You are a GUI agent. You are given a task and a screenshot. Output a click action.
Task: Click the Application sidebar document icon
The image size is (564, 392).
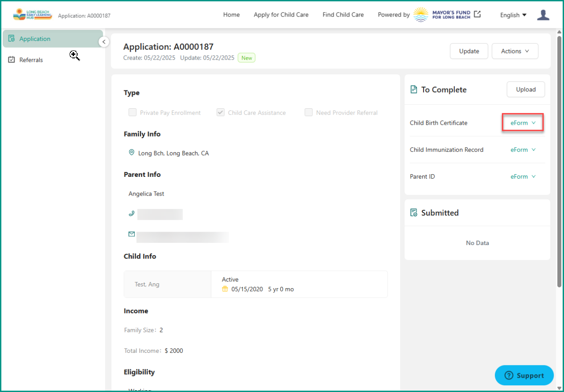pos(12,39)
